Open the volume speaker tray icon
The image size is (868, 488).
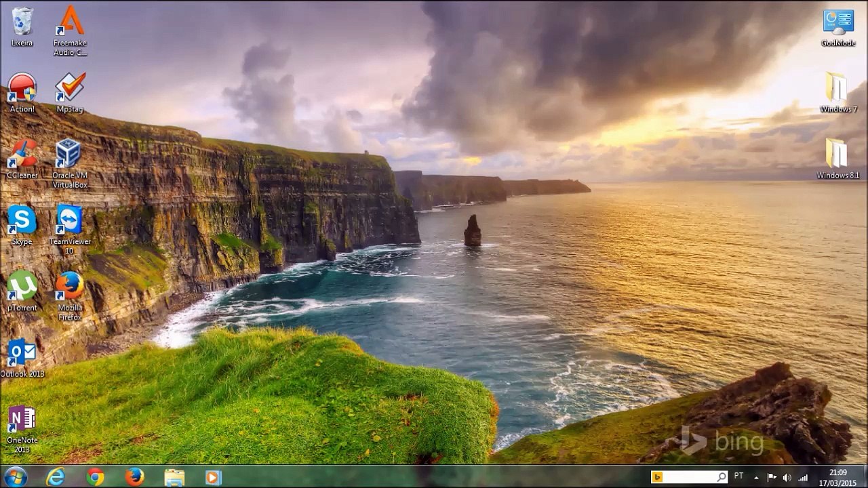[x=787, y=477]
